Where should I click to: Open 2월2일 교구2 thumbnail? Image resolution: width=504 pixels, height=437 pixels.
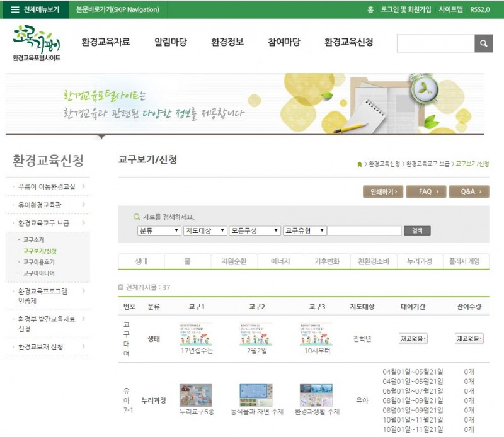256,334
